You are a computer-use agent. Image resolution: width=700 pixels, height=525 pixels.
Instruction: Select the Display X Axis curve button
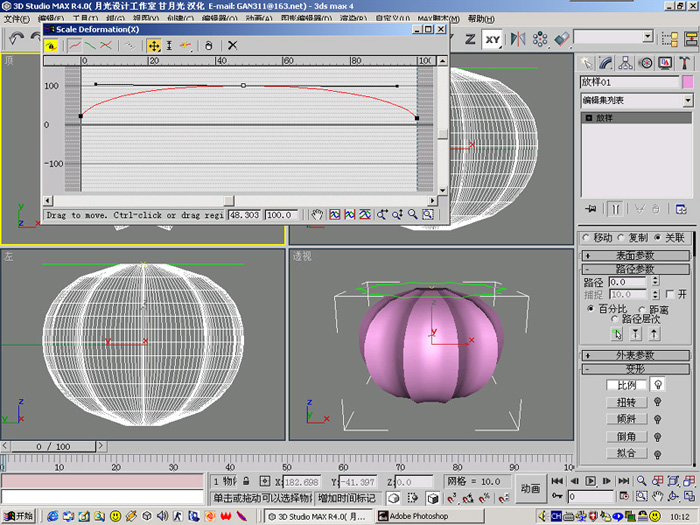75,46
